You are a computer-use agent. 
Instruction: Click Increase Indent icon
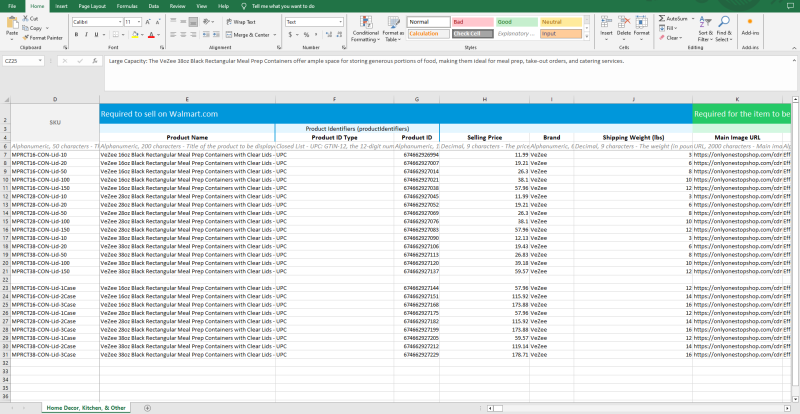click(216, 35)
